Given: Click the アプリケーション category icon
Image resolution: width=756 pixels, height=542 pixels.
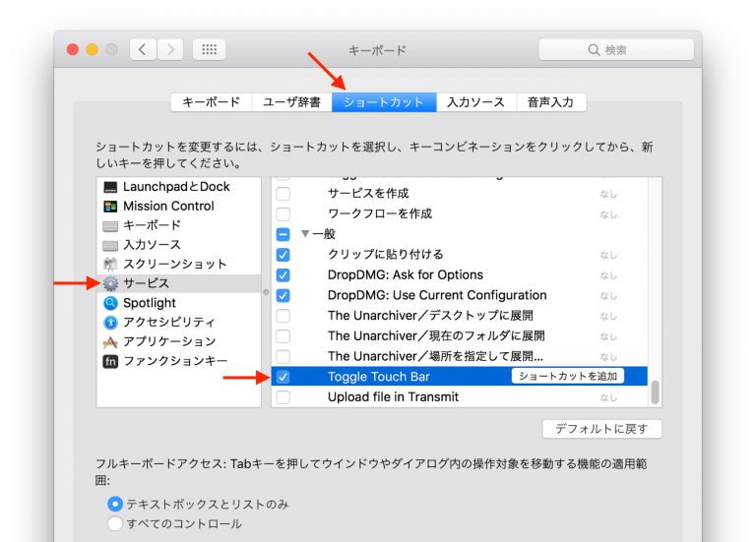Looking at the screenshot, I should pos(110,341).
